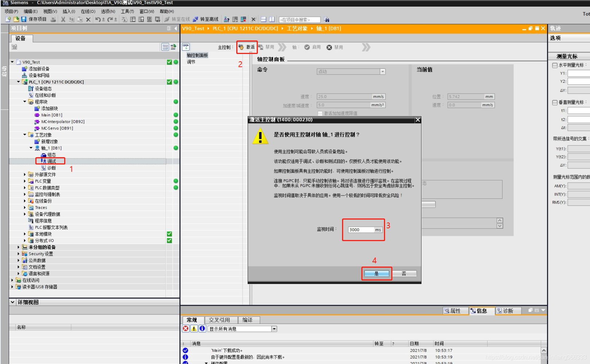The width and height of the screenshot is (590, 364).
Task: Click the cut scissors icon
Action: (x=63, y=19)
